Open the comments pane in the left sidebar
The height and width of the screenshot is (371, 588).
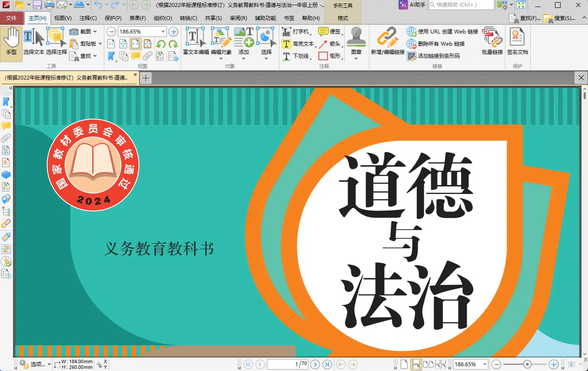tap(6, 127)
